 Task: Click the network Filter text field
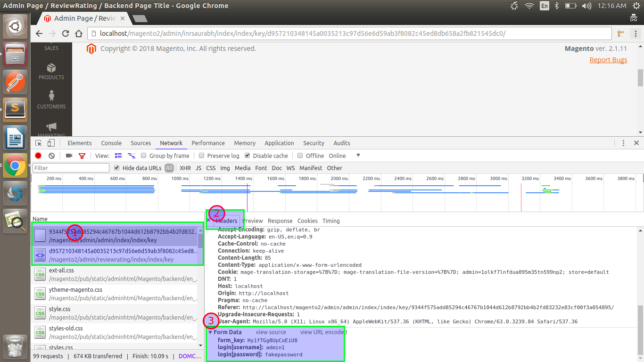click(71, 168)
